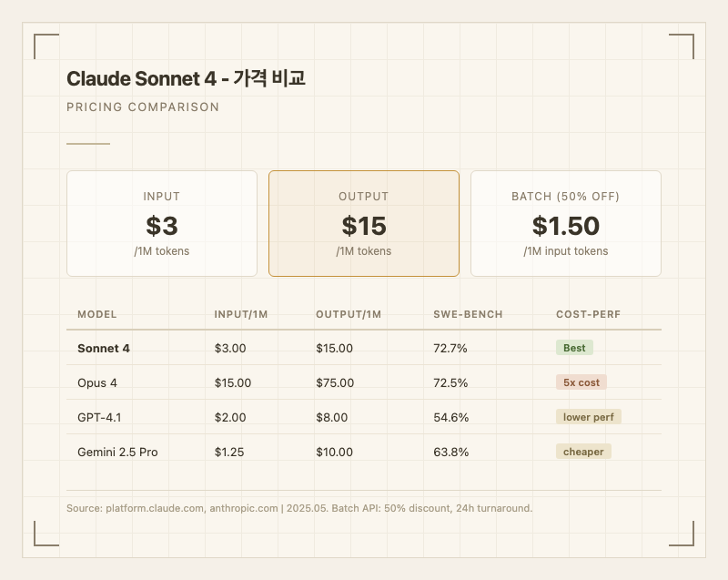The image size is (728, 580).
Task: Click the COST-PERF column header
Action: pos(587,314)
